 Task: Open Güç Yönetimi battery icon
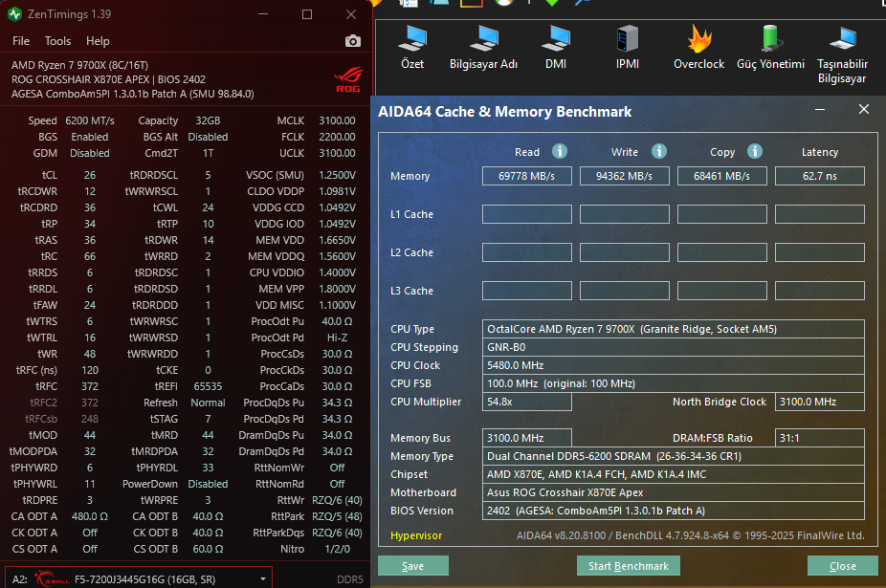[771, 39]
